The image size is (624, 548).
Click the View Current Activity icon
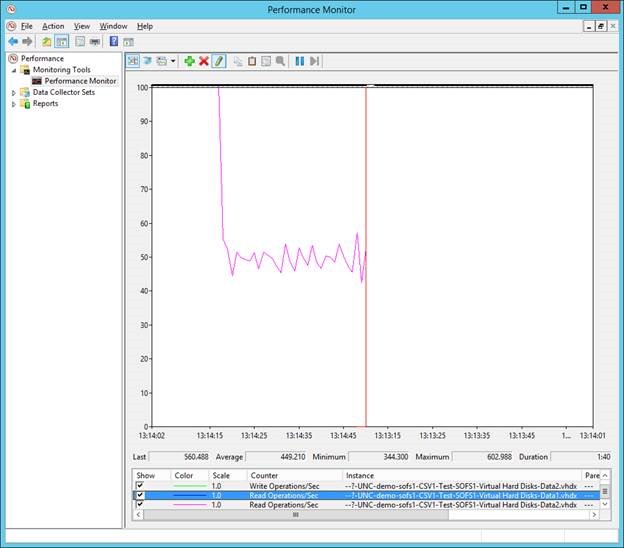133,61
